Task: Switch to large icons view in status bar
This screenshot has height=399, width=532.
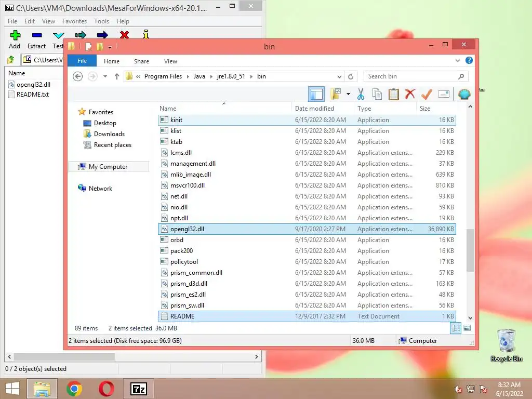Action: [x=467, y=328]
